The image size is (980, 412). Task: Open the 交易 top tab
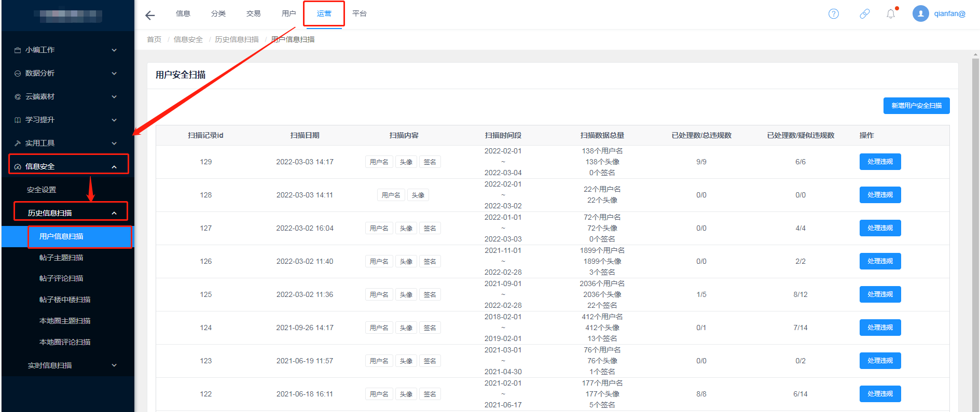tap(254, 13)
